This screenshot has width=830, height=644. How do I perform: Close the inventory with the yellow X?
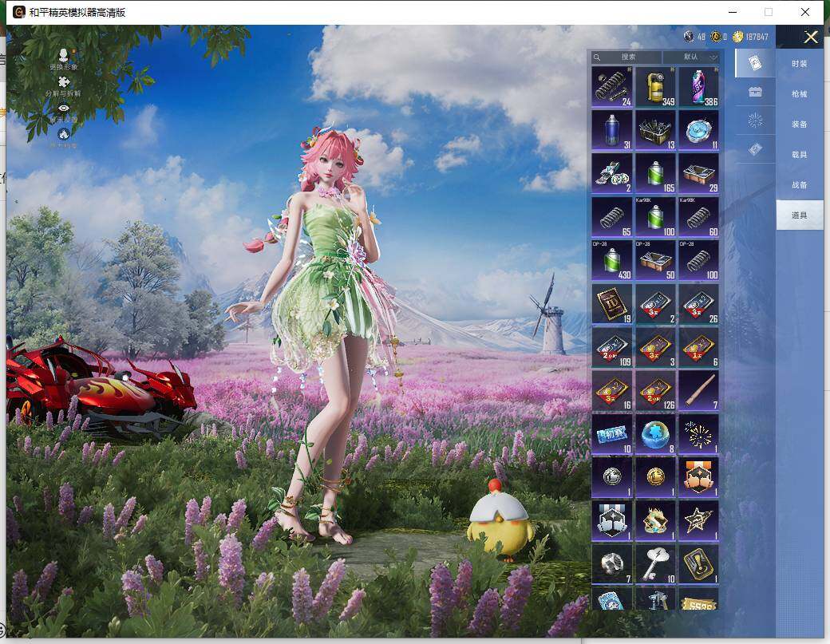coord(811,38)
